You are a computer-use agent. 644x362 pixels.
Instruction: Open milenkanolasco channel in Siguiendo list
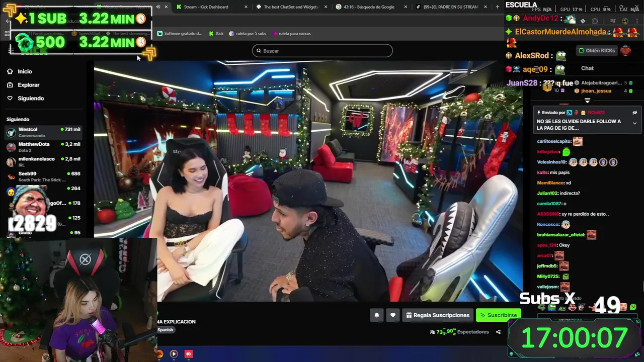point(43,161)
